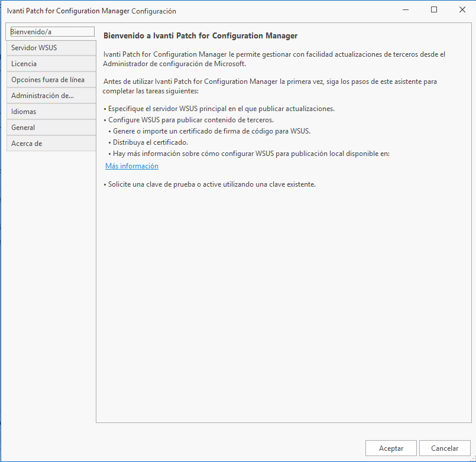This screenshot has height=462, width=476.
Task: Maximize the configuration window
Action: [x=434, y=9]
